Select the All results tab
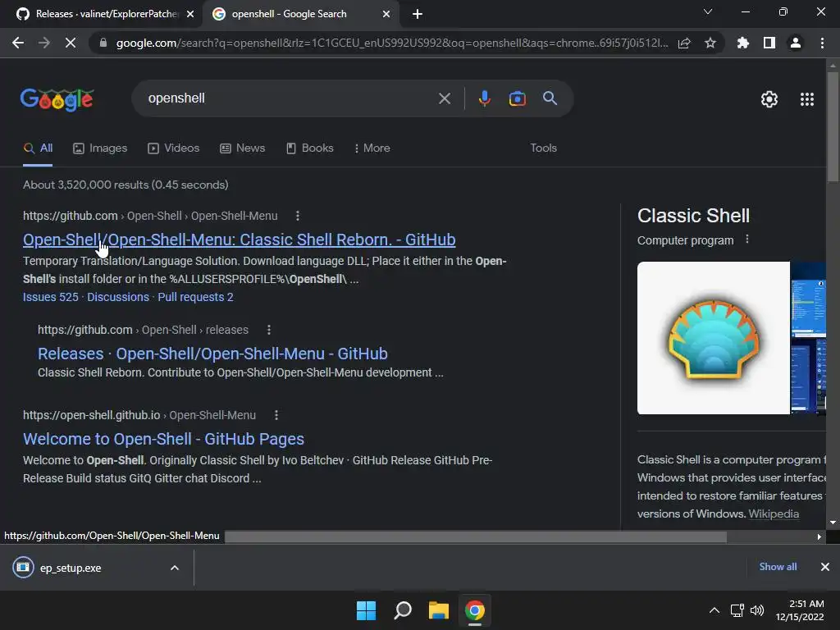Viewport: 840px width, 630px height. click(38, 148)
